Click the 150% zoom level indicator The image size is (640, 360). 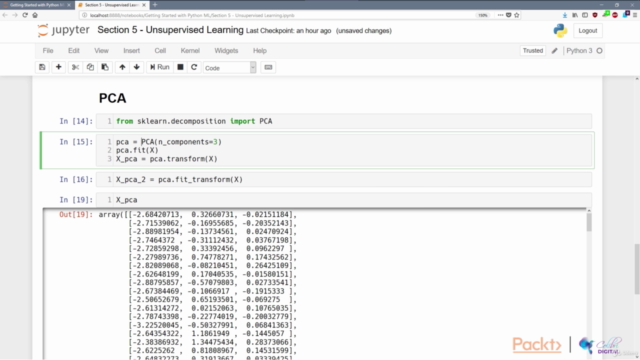(x=483, y=16)
